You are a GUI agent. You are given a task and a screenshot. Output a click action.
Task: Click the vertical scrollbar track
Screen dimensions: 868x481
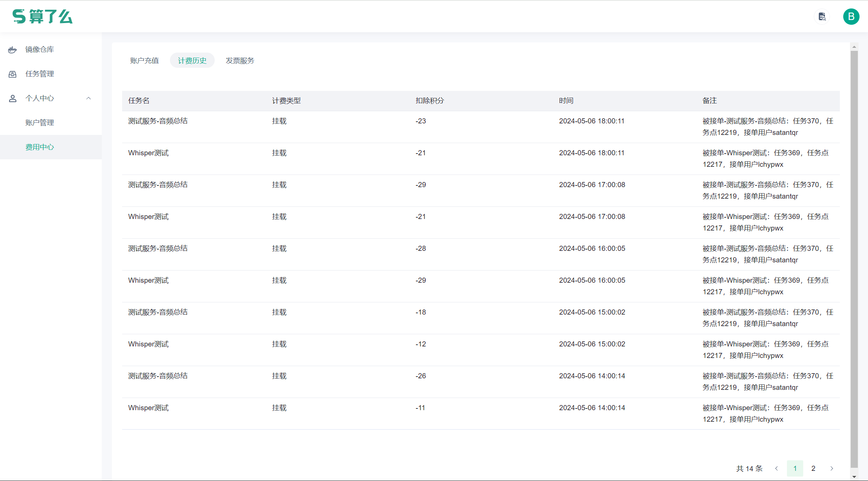click(853, 237)
